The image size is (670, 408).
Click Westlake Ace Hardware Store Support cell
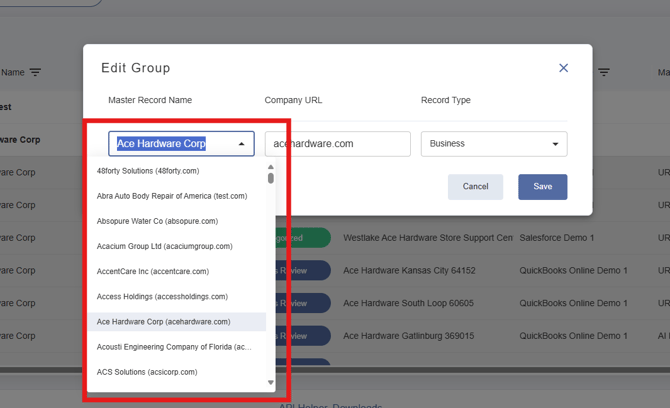428,238
